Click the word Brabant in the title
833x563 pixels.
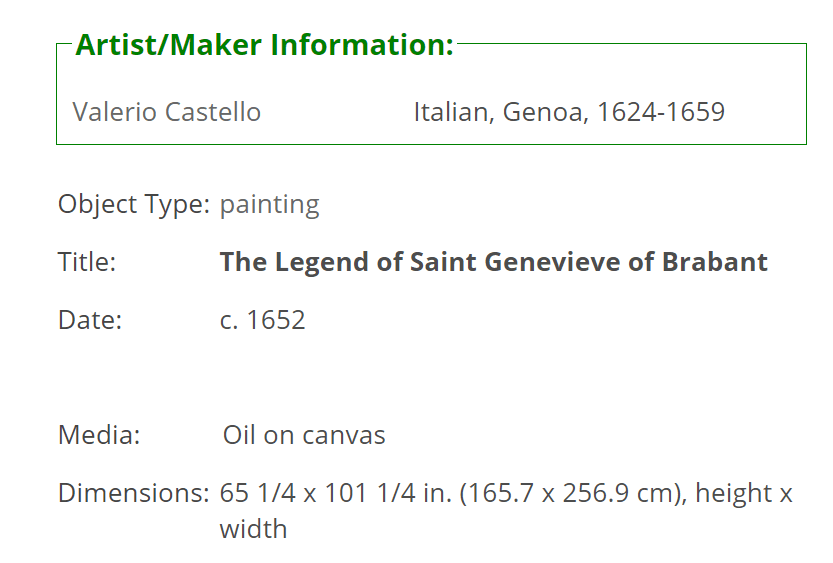[715, 262]
